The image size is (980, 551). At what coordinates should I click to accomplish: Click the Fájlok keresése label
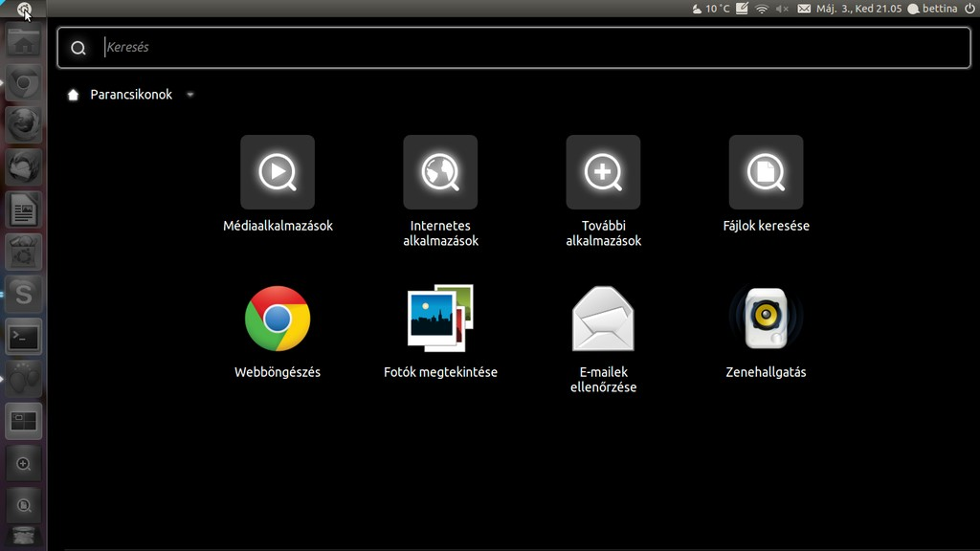click(x=766, y=226)
